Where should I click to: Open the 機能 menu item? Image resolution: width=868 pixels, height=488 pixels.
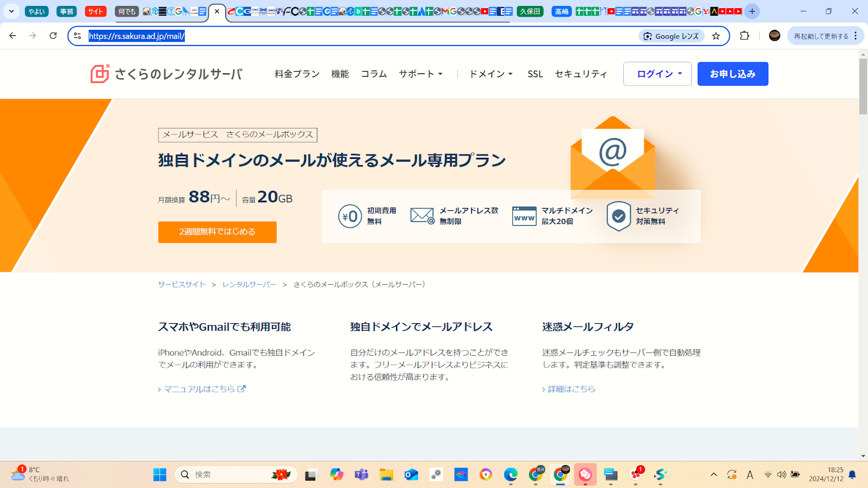(x=340, y=74)
